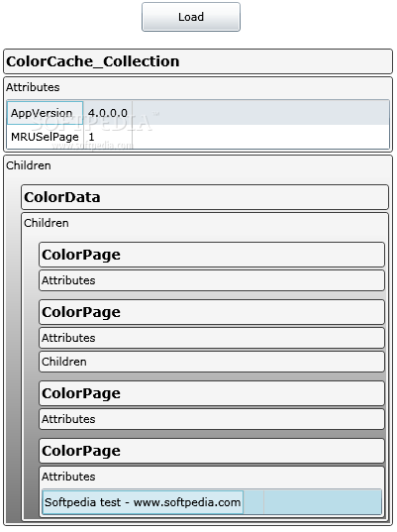397x532 pixels.
Task: Select the first ColorPage header
Action: pos(212,255)
